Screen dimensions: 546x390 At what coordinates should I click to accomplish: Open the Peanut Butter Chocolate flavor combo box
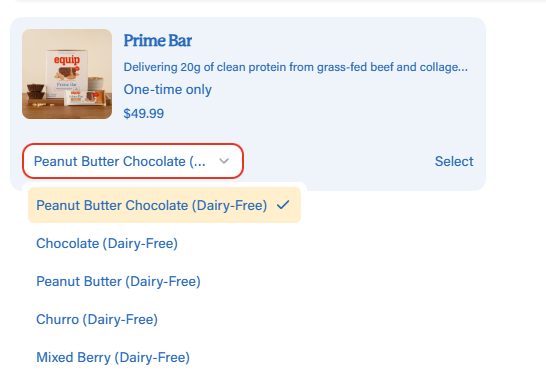point(133,161)
